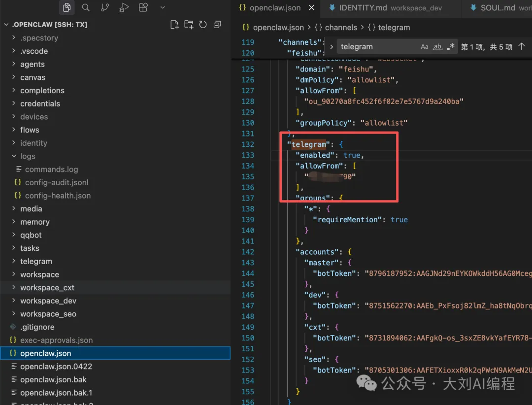532x405 pixels.
Task: Click the New File icon in explorer header
Action: 174,25
